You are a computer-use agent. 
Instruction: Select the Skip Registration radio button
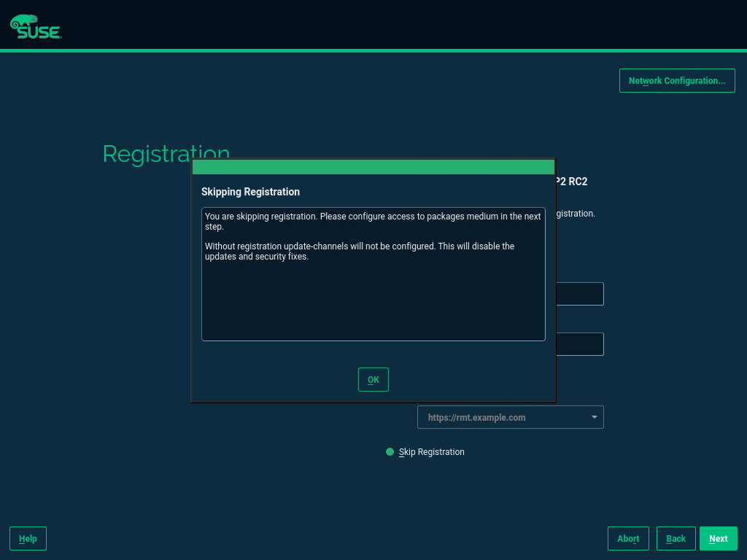[x=390, y=452]
